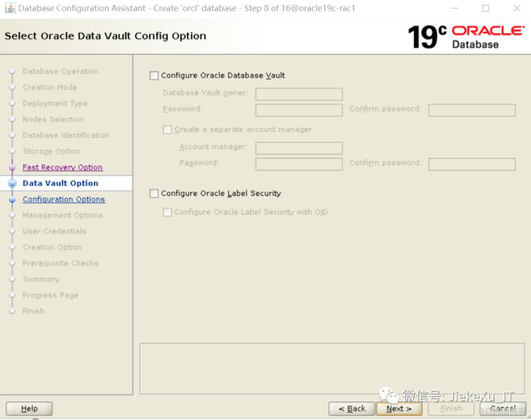
Task: Proceed with the Next button
Action: (x=399, y=409)
